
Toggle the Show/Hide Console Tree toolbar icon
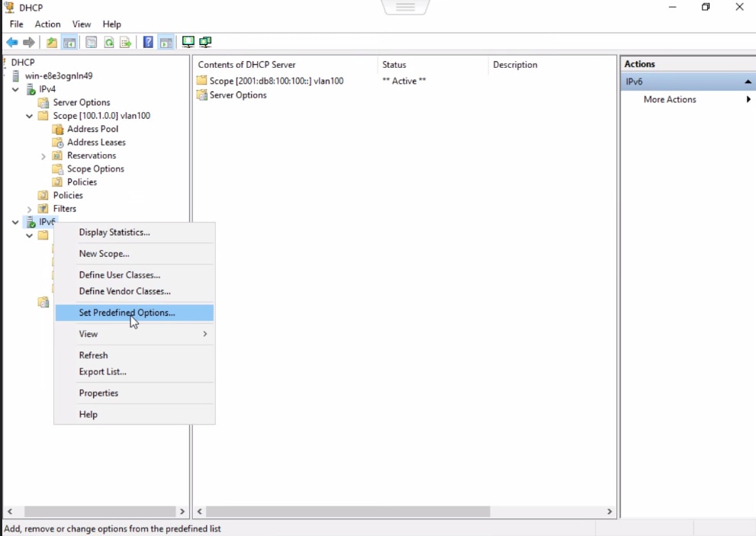(69, 42)
